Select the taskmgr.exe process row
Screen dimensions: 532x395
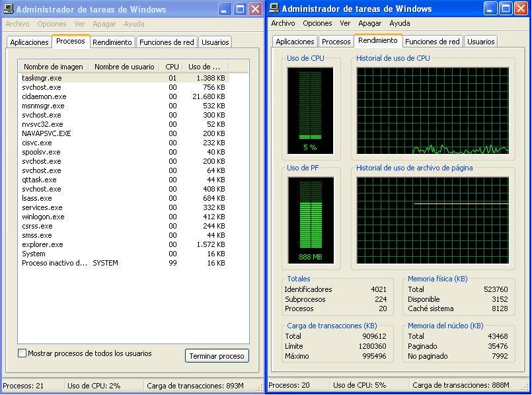click(x=124, y=78)
